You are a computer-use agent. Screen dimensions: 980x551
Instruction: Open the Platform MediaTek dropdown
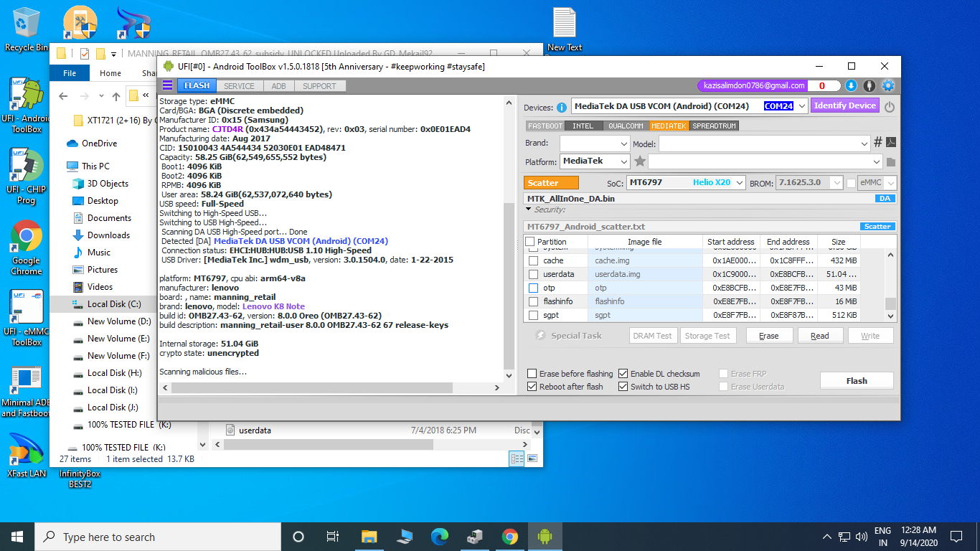pyautogui.click(x=623, y=162)
